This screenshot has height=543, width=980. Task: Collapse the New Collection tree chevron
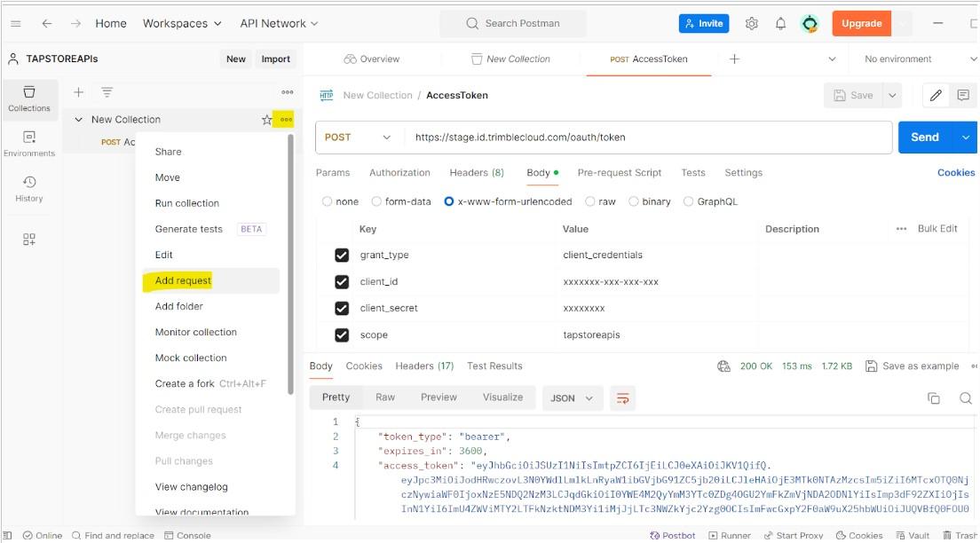coord(79,120)
